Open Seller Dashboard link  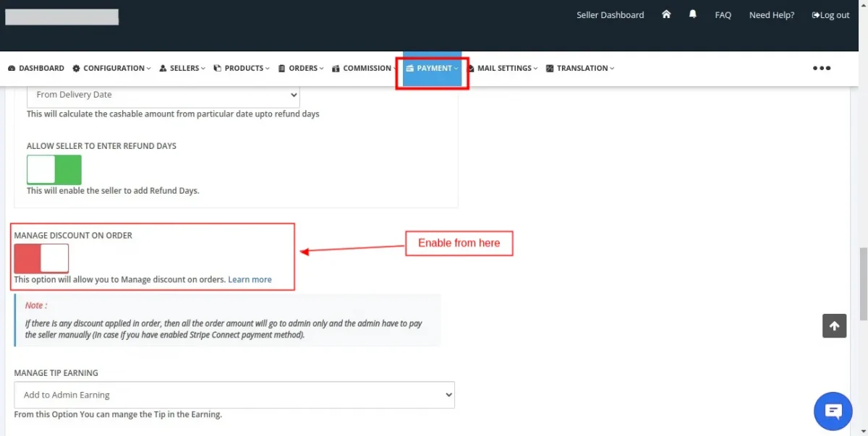click(610, 15)
